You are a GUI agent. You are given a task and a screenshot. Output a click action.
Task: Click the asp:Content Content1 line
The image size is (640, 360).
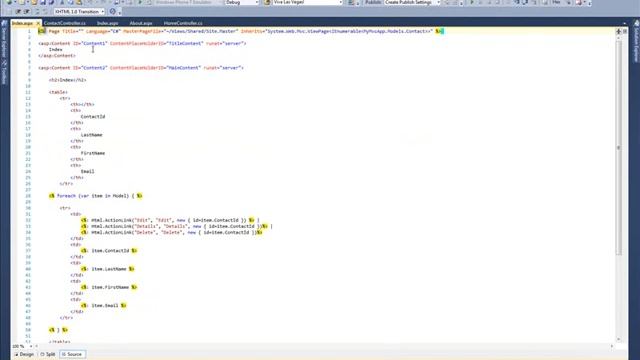(142, 43)
